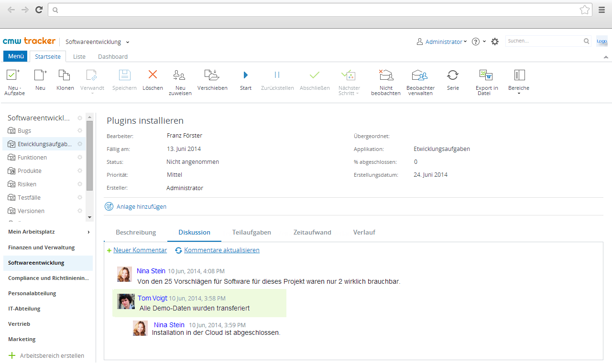The width and height of the screenshot is (612, 364).
Task: Bookmark page with the star icon
Action: coord(584,10)
